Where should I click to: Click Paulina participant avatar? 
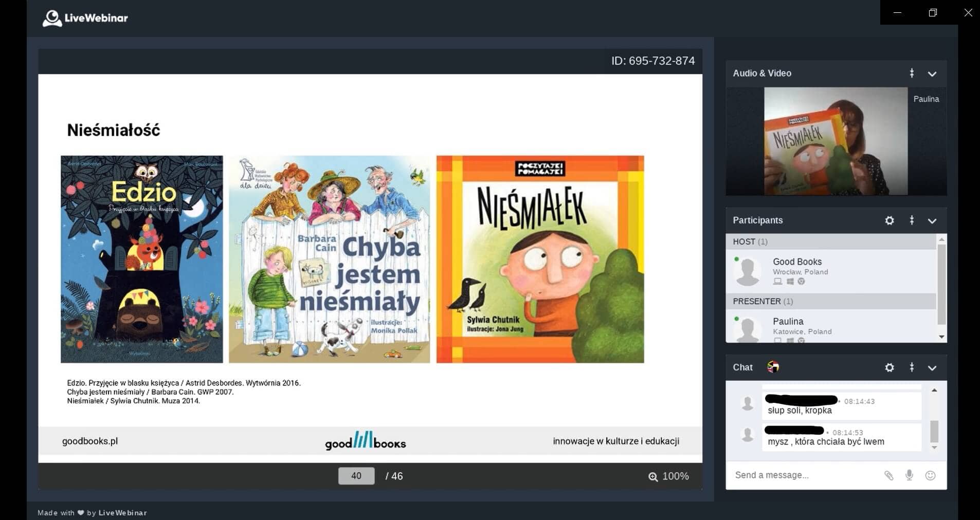point(748,330)
